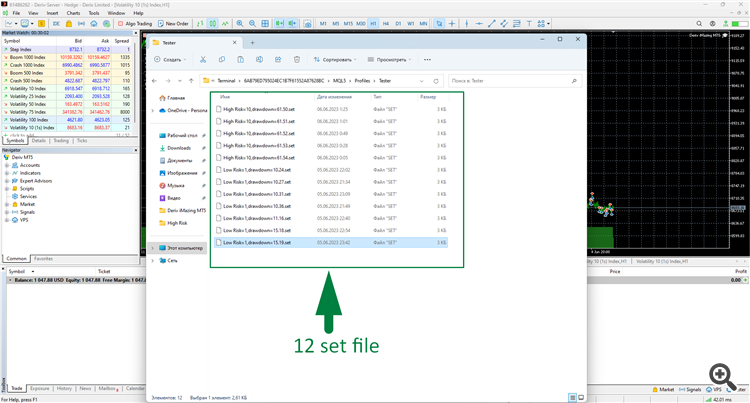The width and height of the screenshot is (750, 403).
Task: Click the Copy icon in Explorer toolbar
Action: [x=221, y=60]
